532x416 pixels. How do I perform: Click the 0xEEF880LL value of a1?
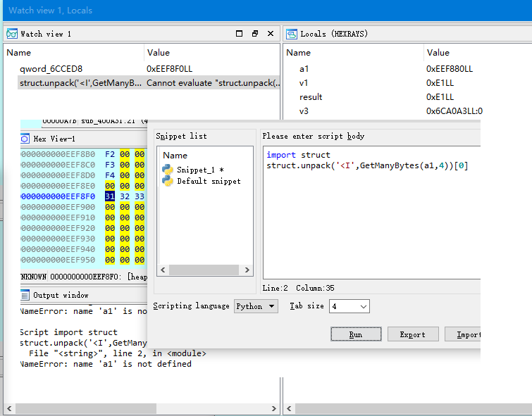pyautogui.click(x=450, y=69)
